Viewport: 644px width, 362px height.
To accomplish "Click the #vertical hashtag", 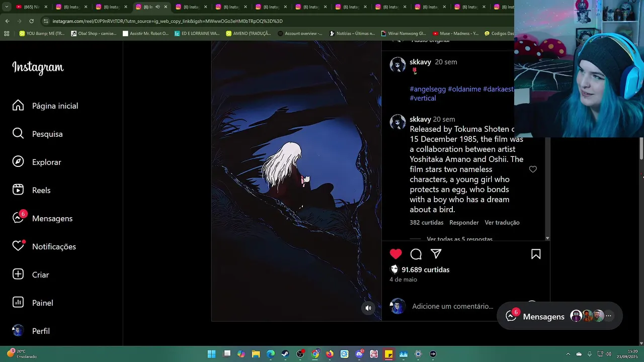I will (x=423, y=98).
